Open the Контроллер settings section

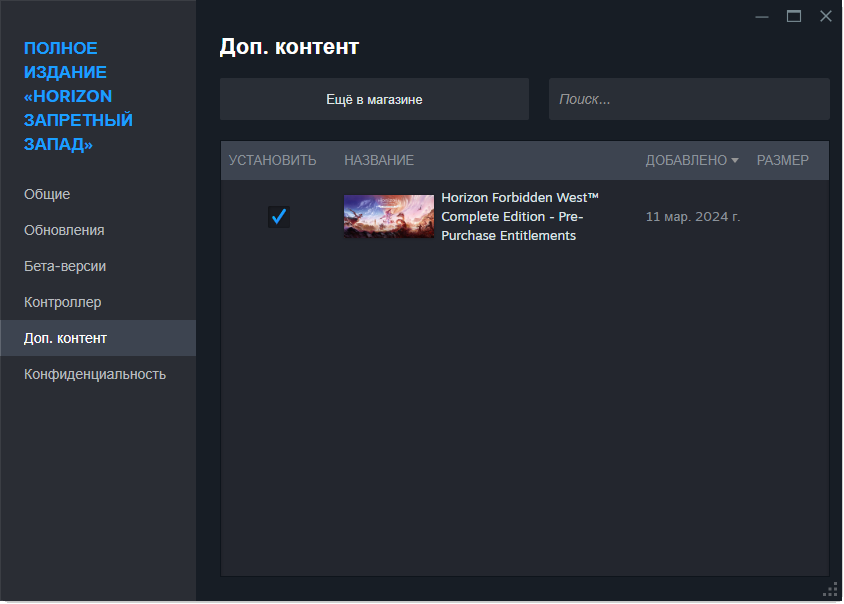point(62,302)
